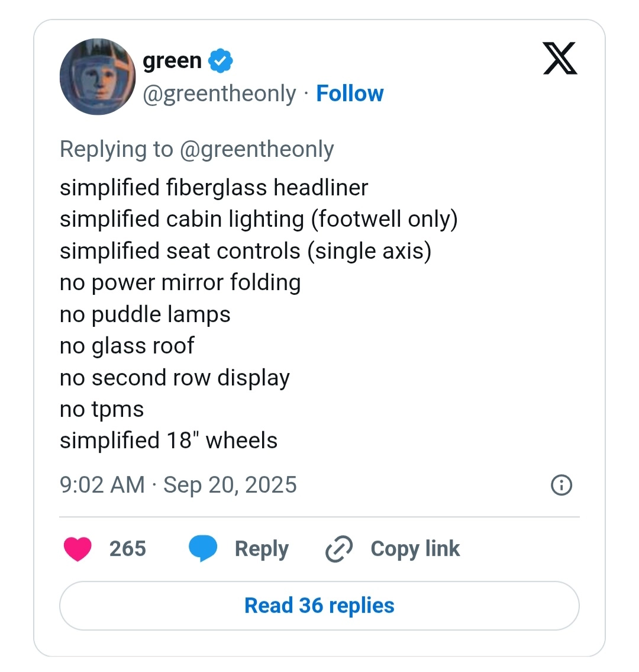Click the display name "green"
The height and width of the screenshot is (672, 639).
(172, 60)
